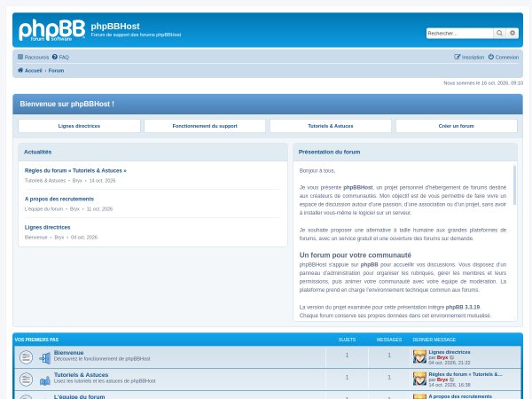The image size is (532, 399).
Task: Click 'Bienvenue sur phpBBHost !' header
Action: point(66,104)
